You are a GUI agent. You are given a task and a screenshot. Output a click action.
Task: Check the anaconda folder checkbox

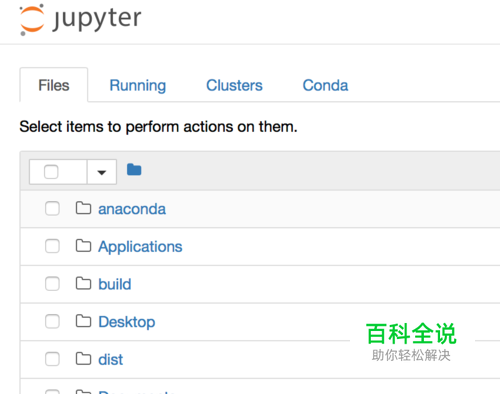(x=52, y=209)
